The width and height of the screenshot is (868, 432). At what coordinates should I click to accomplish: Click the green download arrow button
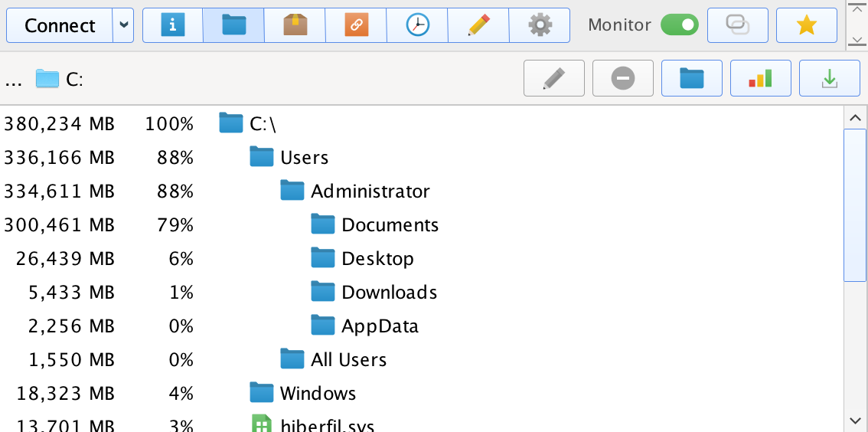(829, 78)
